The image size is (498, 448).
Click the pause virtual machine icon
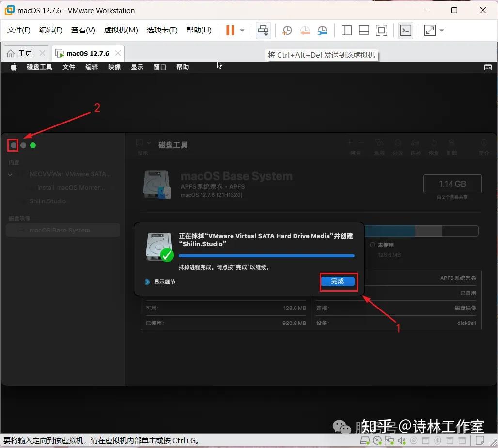click(x=230, y=30)
